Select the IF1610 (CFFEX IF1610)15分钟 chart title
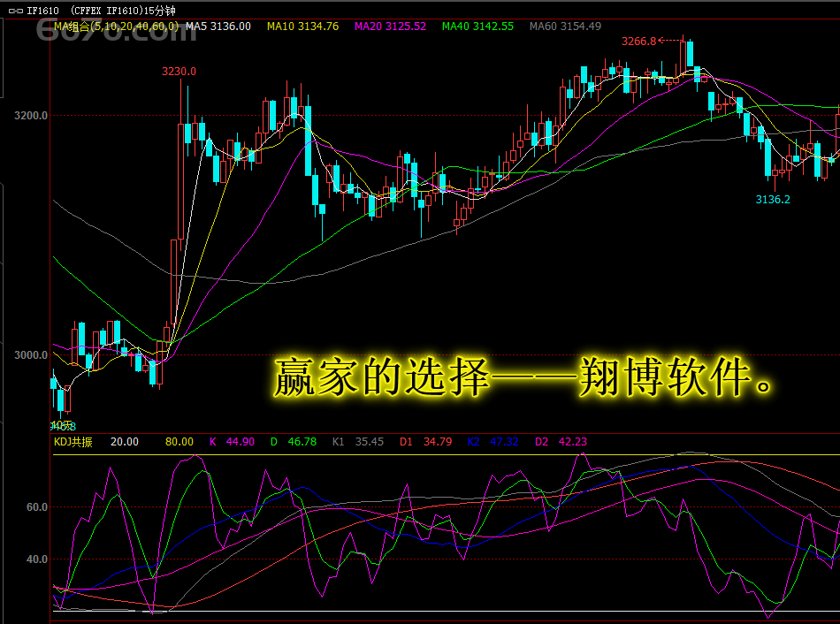The width and height of the screenshot is (840, 624). (101, 11)
